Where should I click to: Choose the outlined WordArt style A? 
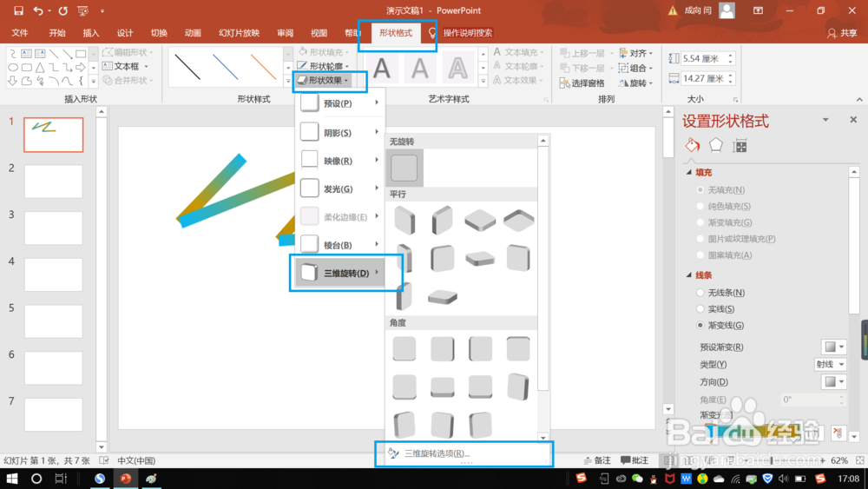pos(457,69)
